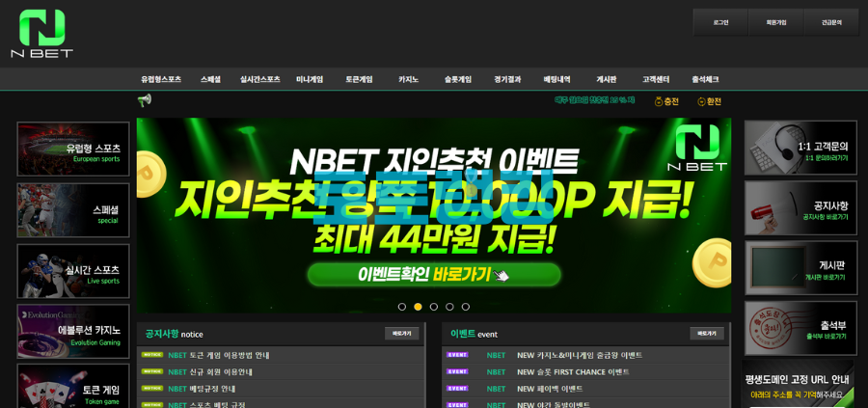Open the 회원가입 sign-up button
The height and width of the screenshot is (408, 868).
[775, 23]
